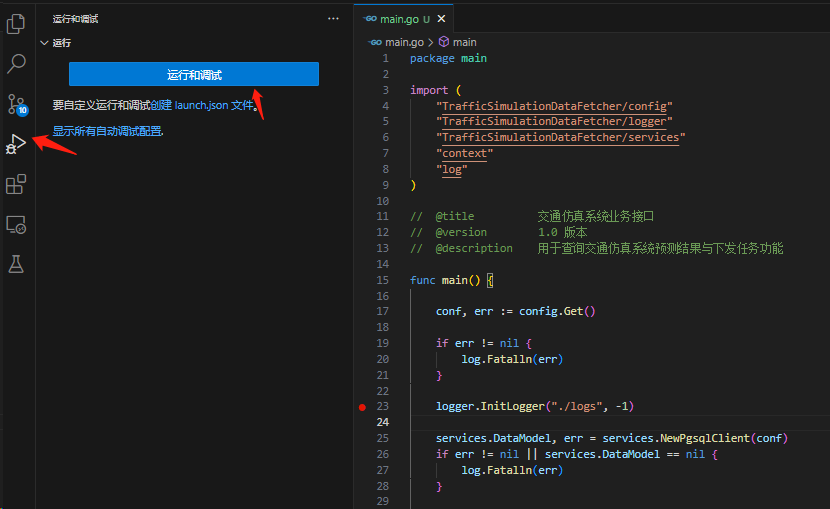Image resolution: width=830 pixels, height=509 pixels.
Task: Close the main.go editor tab
Action: click(x=442, y=19)
